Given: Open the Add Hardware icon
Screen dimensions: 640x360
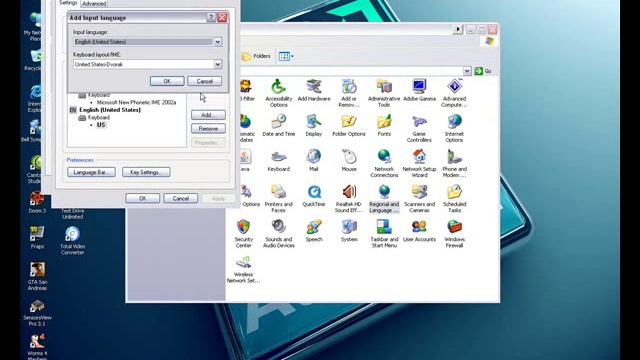Looking at the screenshot, I should pos(313,90).
